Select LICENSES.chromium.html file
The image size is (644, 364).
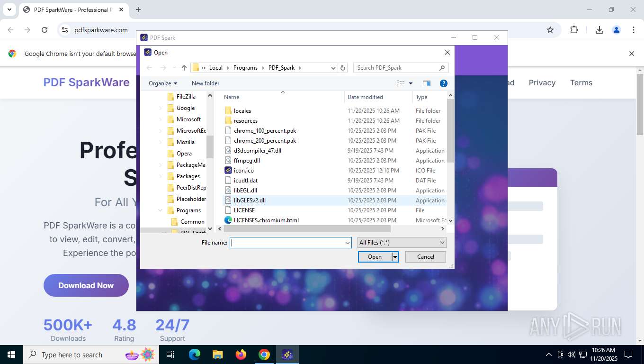pos(266,220)
